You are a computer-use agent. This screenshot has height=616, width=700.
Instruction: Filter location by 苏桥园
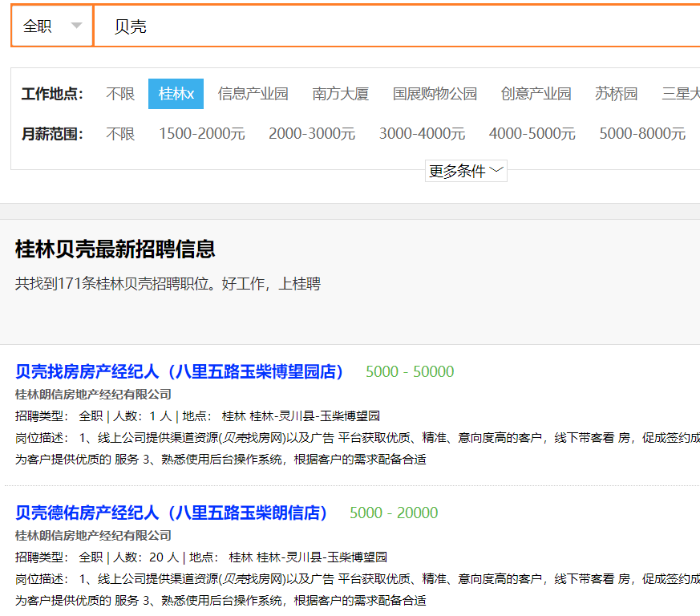pyautogui.click(x=617, y=94)
